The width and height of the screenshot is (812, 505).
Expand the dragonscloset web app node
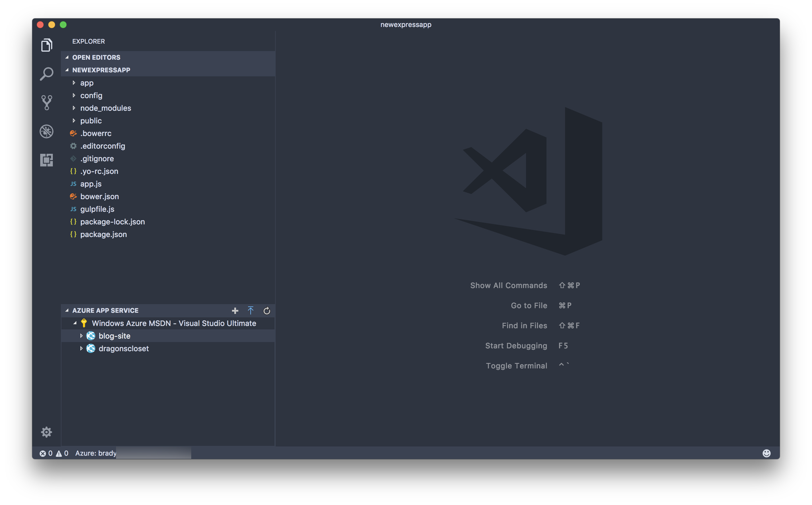81,348
